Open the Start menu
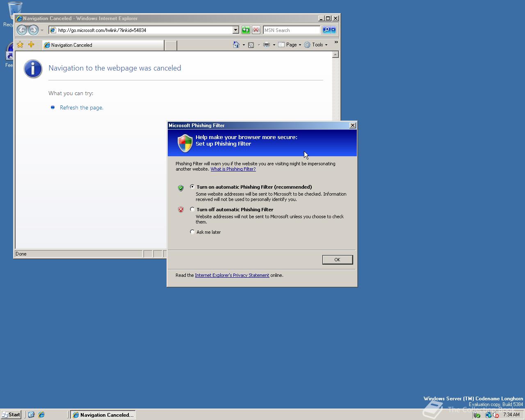Viewport: 525px width, 420px height. pyautogui.click(x=11, y=415)
